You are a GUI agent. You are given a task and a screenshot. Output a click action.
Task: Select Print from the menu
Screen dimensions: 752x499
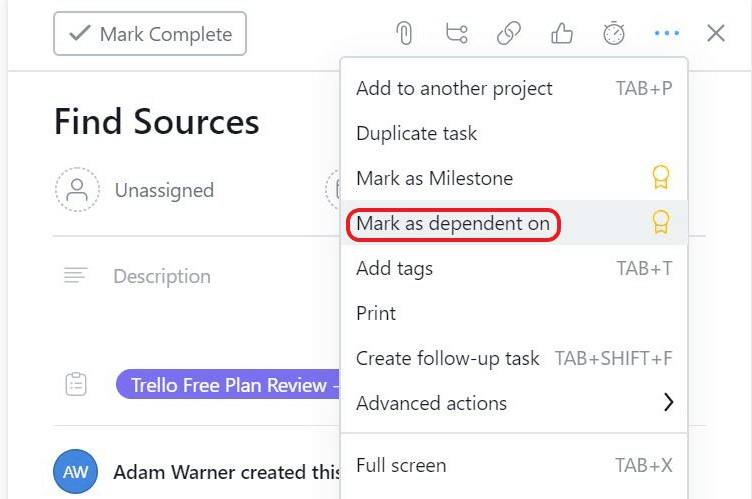tap(376, 313)
